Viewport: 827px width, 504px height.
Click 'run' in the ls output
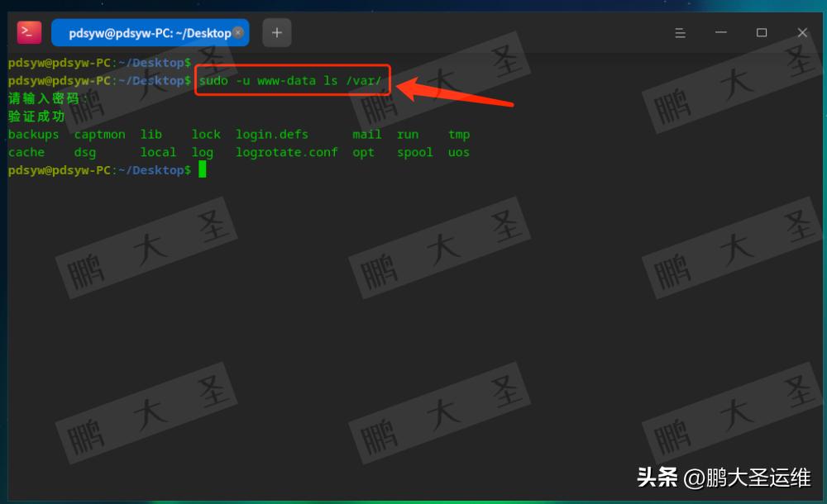(408, 135)
